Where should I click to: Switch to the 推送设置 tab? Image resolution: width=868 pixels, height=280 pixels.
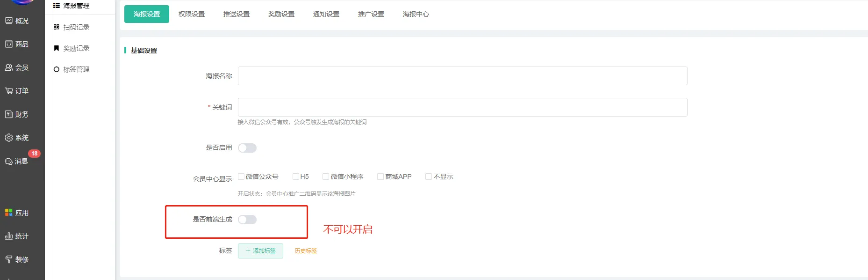coord(237,14)
